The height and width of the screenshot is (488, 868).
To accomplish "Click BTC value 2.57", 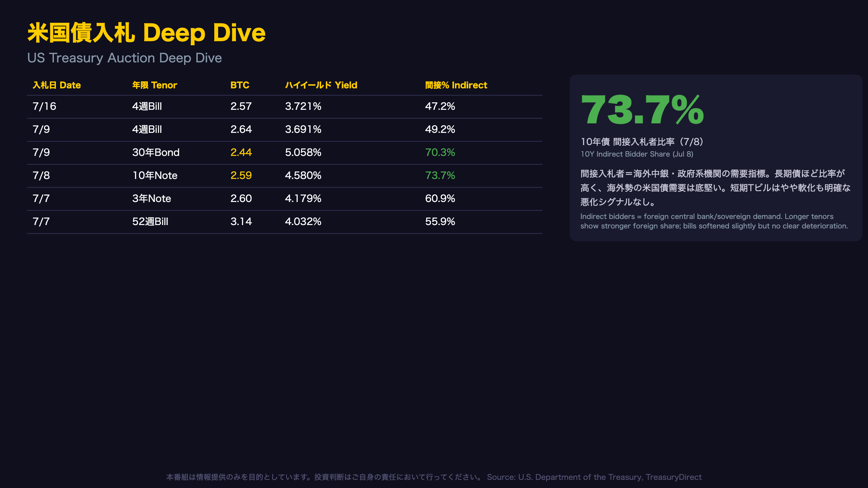I will pos(241,106).
